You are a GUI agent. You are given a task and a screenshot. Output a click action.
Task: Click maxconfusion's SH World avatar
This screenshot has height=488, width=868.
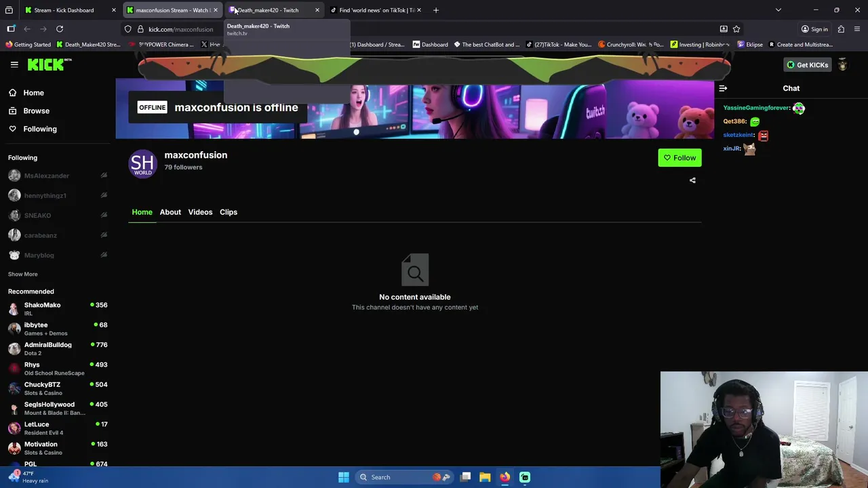click(142, 163)
